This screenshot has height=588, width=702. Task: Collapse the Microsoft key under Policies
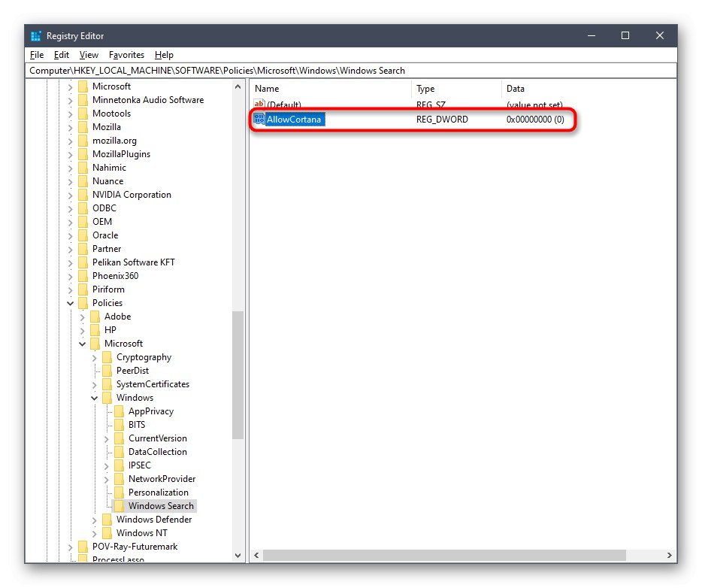(83, 344)
